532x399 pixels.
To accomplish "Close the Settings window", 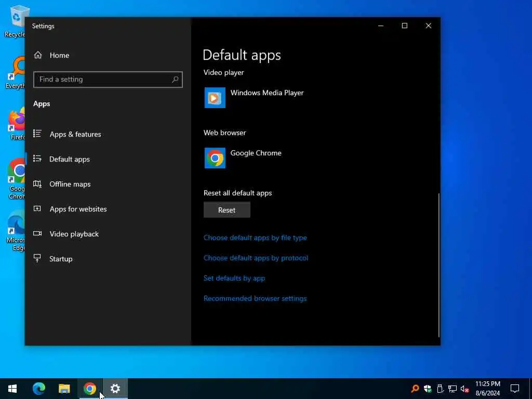I will tap(429, 26).
